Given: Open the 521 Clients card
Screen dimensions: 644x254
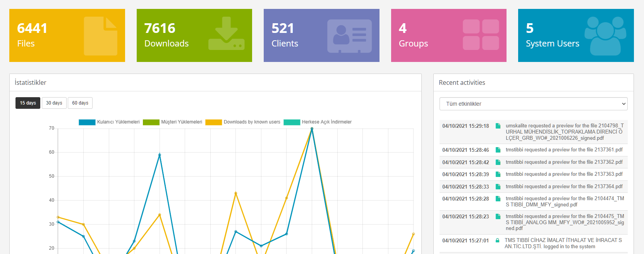Looking at the screenshot, I should pyautogui.click(x=321, y=35).
